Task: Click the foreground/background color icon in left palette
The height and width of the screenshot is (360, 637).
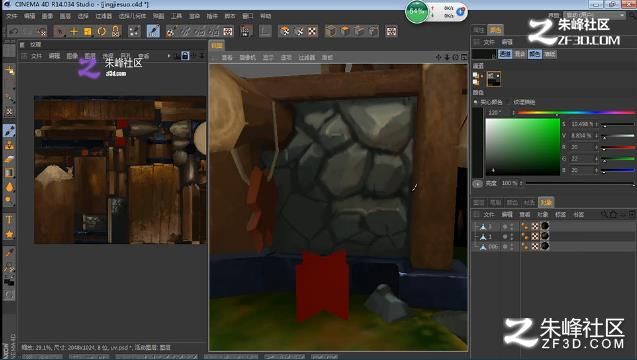Action: click(x=9, y=281)
